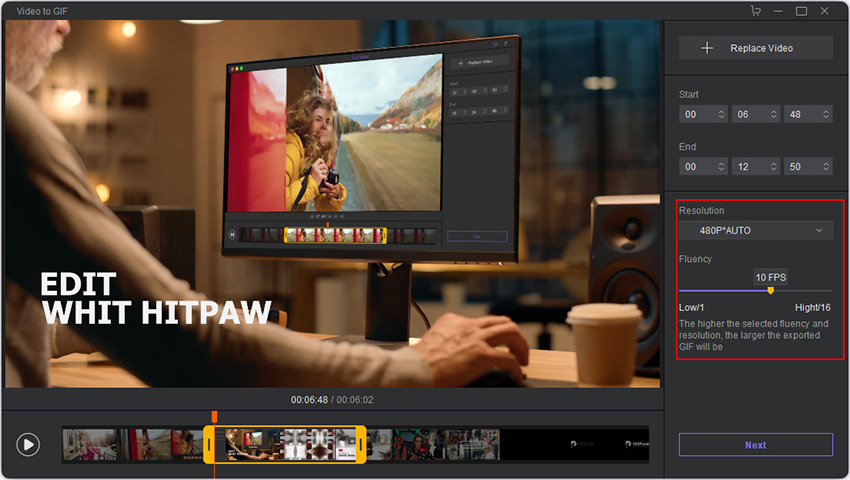The height and width of the screenshot is (480, 850).
Task: Adjust the End minutes spinner arrows
Action: (774, 167)
